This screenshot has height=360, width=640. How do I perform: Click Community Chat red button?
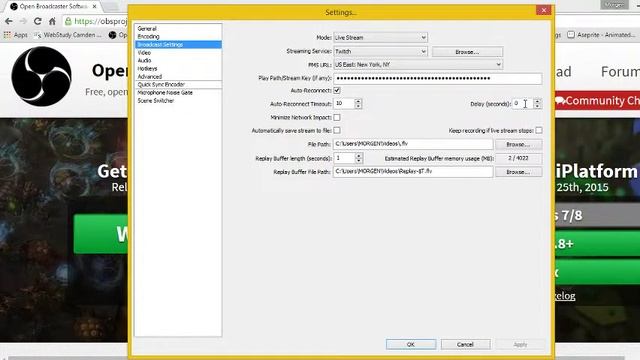[x=597, y=100]
